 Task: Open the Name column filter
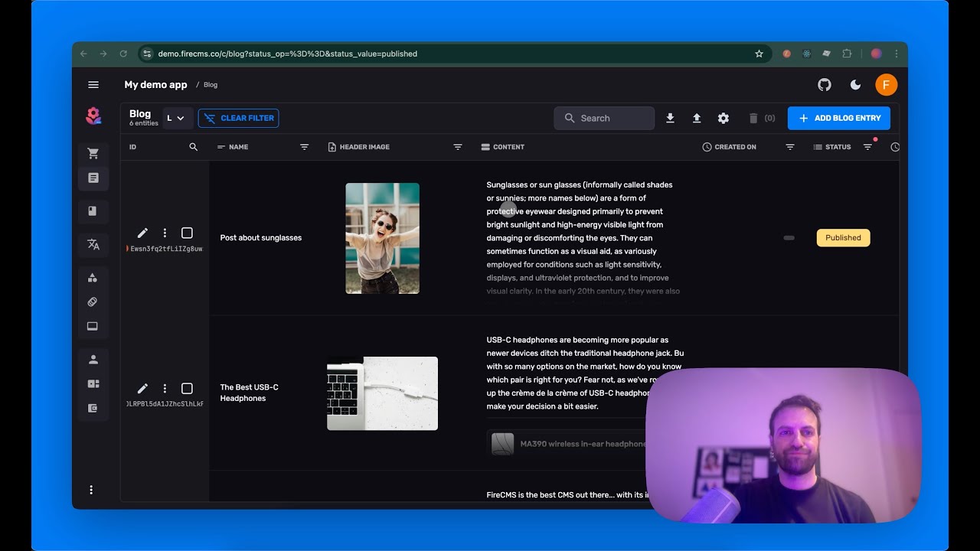coord(304,147)
